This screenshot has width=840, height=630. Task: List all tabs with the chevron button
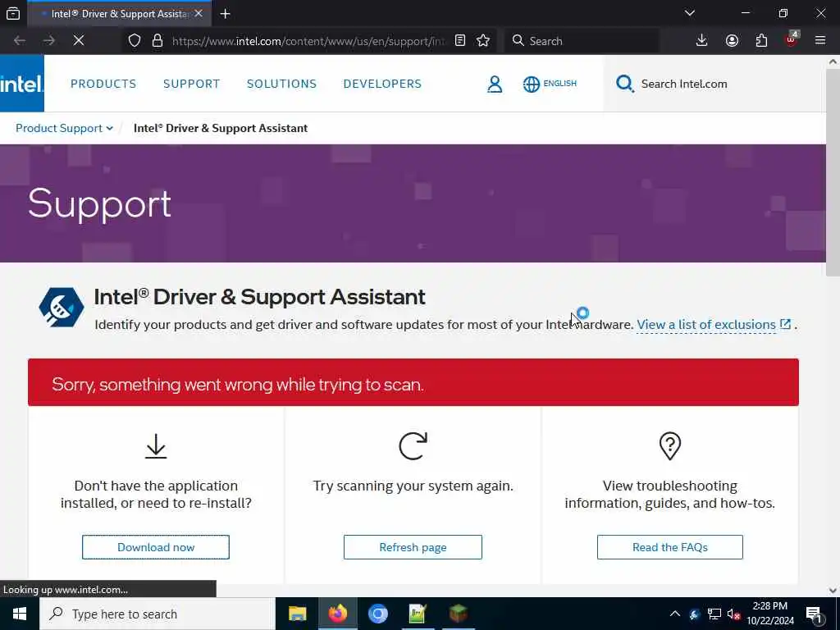pos(690,13)
